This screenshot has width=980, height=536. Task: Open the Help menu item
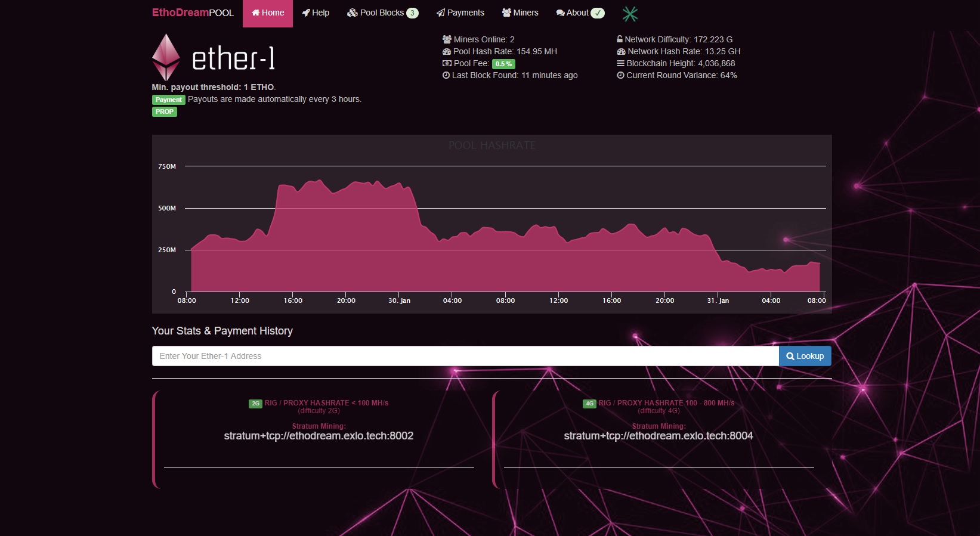click(x=316, y=13)
